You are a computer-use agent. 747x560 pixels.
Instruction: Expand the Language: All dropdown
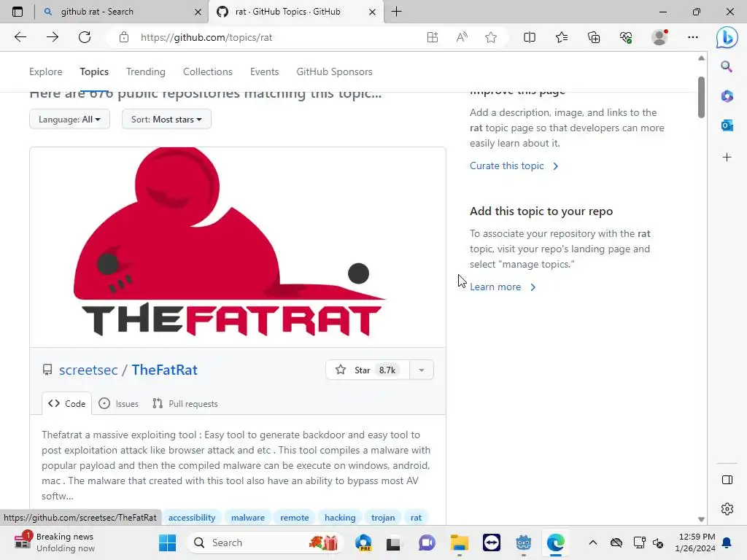point(69,119)
